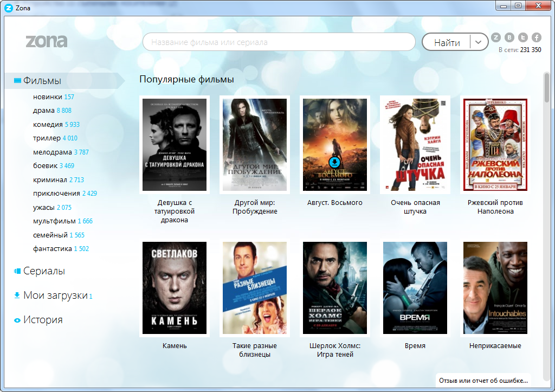Select the ужасы genre
Image resolution: width=555 pixels, height=392 pixels.
(x=52, y=207)
